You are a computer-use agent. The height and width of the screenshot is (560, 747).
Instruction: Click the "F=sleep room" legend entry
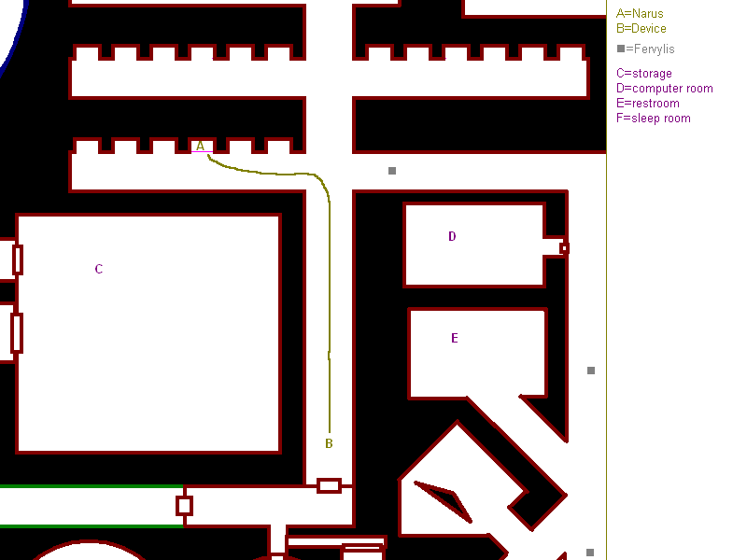tap(654, 119)
